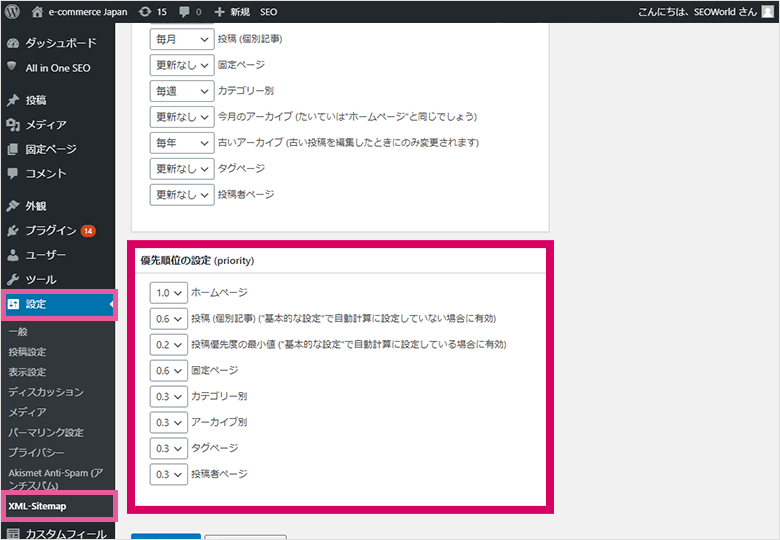780x540 pixels.
Task: Open the 古いアーカイブ frequency dropdown set to 毎年
Action: coord(182,143)
